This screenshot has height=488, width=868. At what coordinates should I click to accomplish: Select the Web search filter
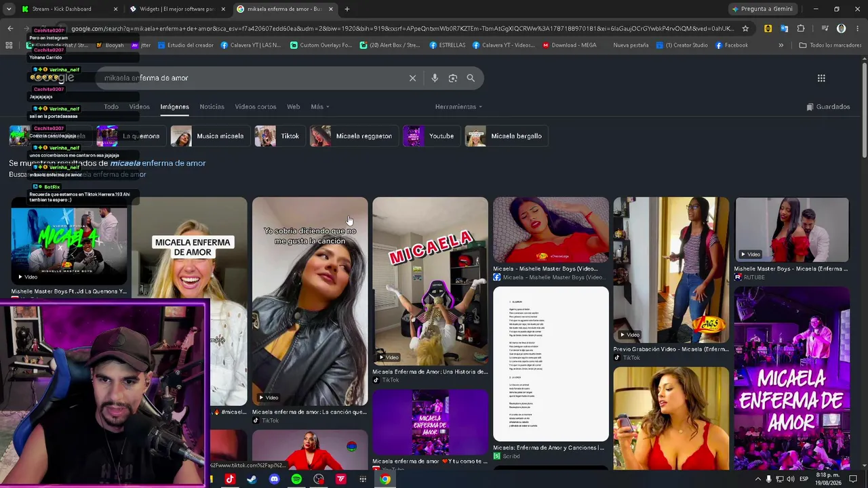click(x=293, y=106)
